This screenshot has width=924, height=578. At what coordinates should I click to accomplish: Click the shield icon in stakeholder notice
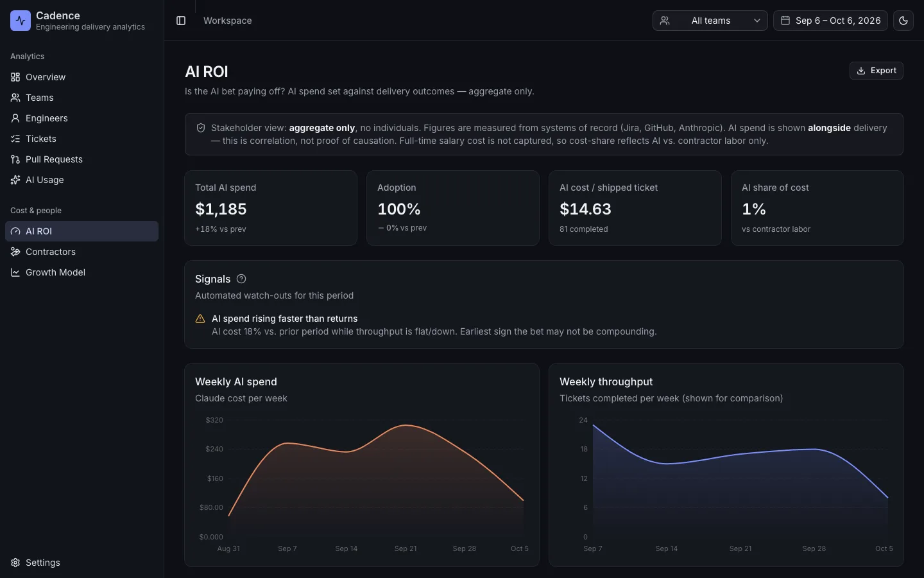point(201,128)
